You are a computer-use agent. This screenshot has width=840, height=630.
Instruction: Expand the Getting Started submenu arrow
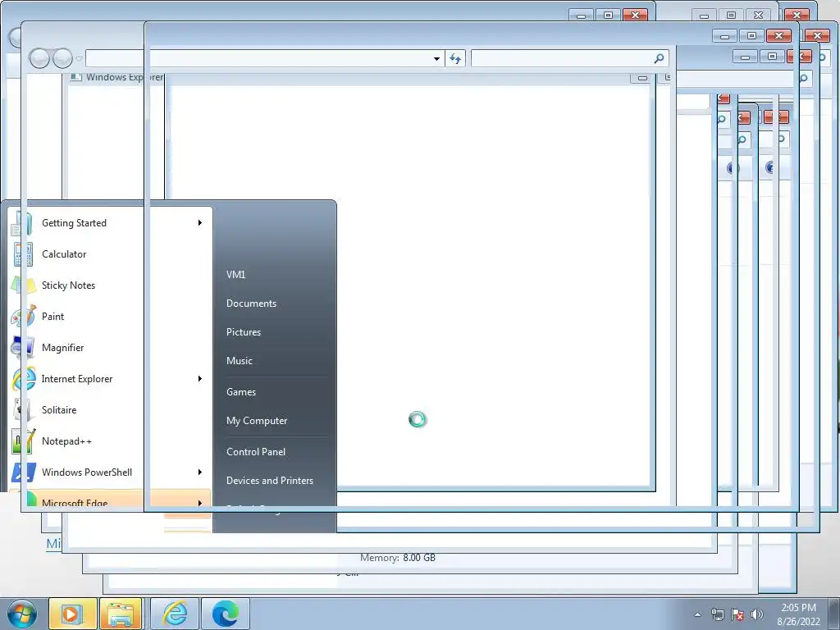pos(200,223)
